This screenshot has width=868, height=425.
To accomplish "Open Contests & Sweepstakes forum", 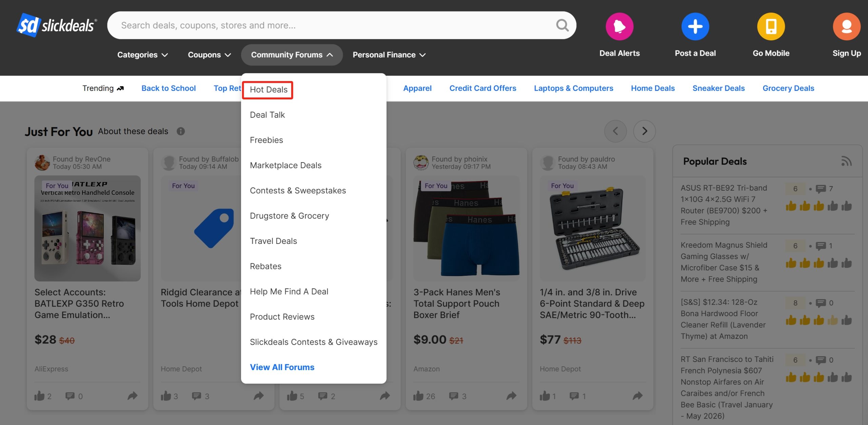I will tap(298, 191).
